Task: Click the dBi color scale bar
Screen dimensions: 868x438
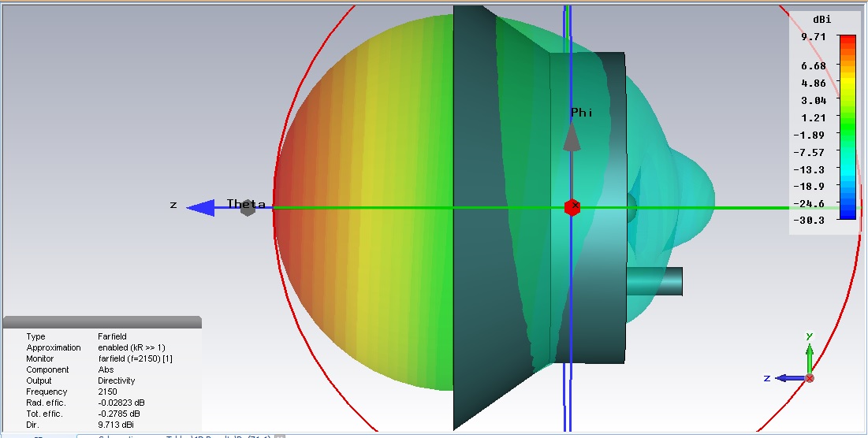Action: [848, 127]
